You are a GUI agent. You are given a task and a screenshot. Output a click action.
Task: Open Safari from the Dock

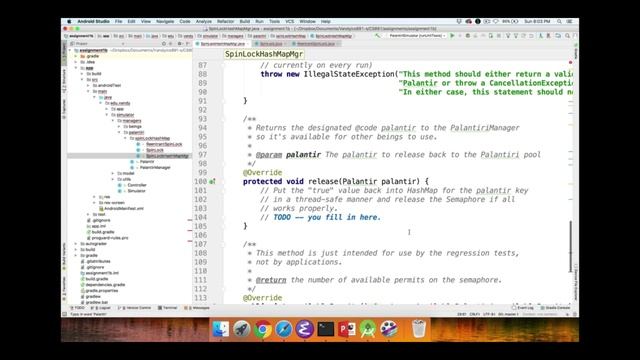(x=284, y=329)
